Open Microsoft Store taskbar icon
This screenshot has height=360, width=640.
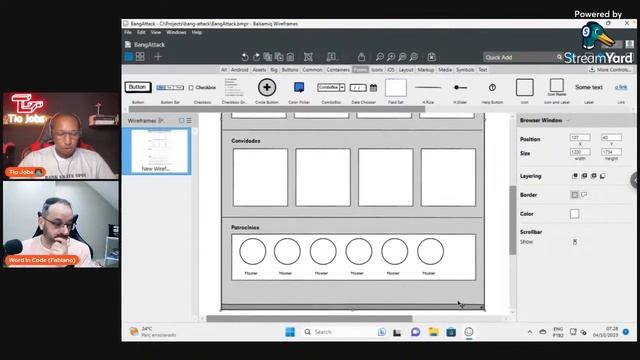coord(451,332)
